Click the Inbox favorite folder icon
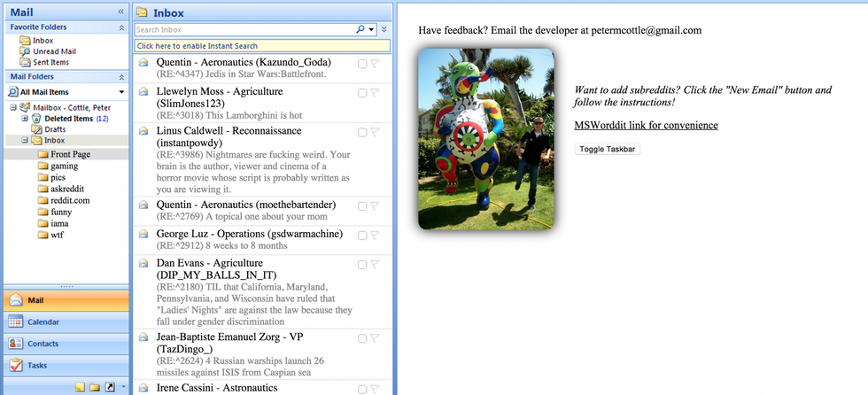 coord(25,41)
